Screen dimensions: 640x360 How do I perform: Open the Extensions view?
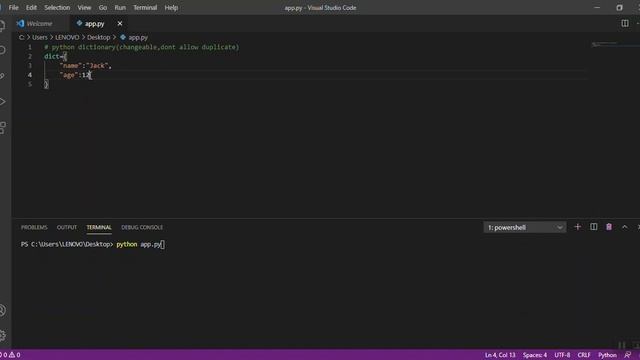pyautogui.click(x=2, y=127)
